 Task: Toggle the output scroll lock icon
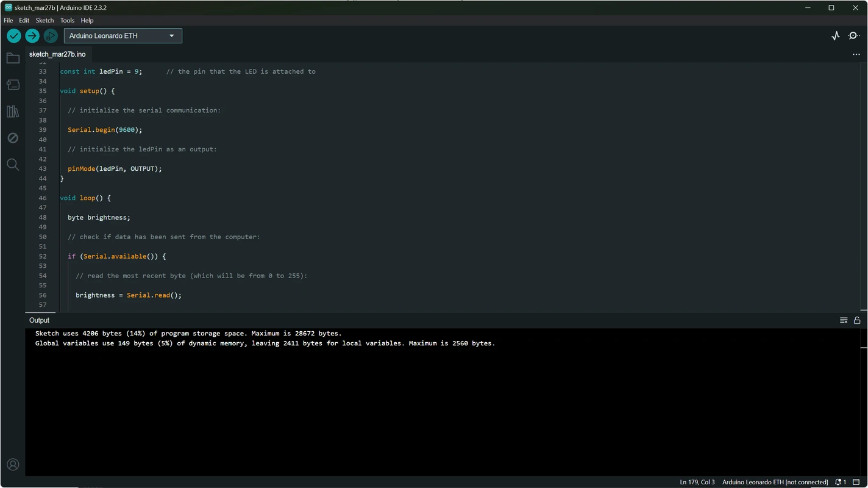857,320
